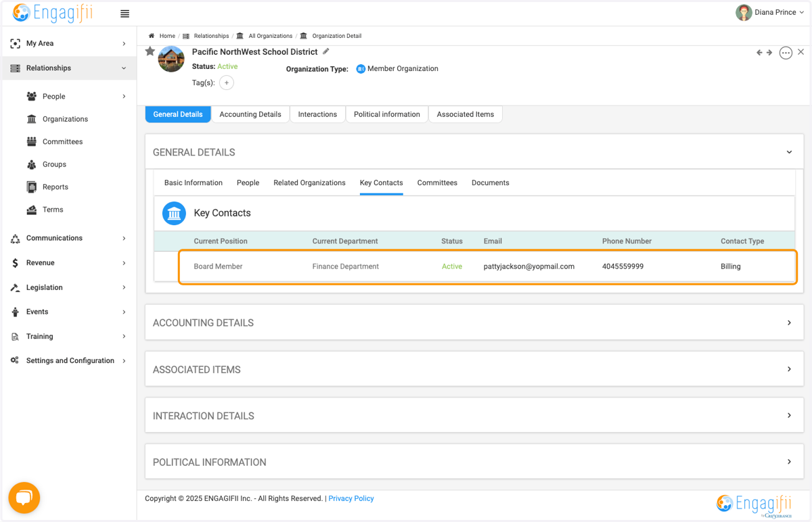Open the hamburger menu icon
Screen dimensions: 812x522
point(125,14)
